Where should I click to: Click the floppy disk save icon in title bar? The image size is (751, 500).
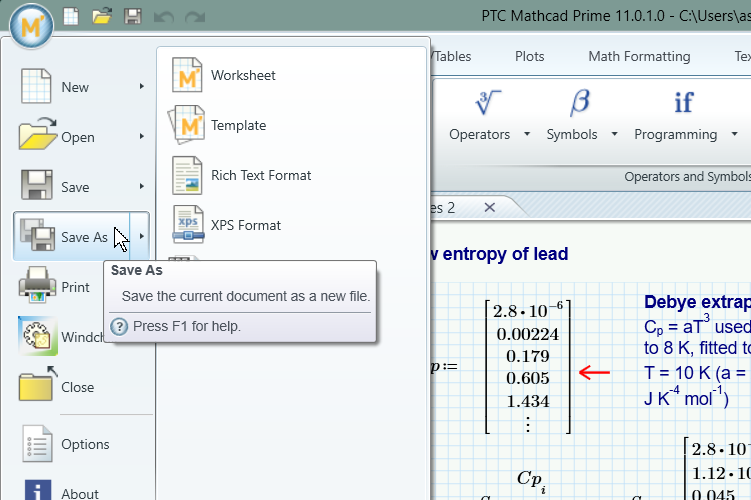pos(132,16)
